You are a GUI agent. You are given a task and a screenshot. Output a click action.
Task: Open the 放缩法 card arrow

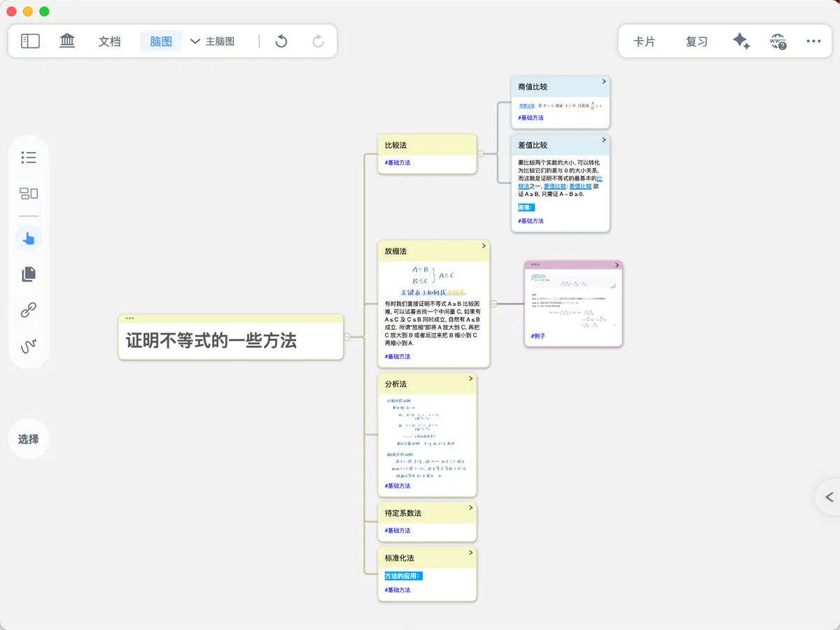(484, 246)
